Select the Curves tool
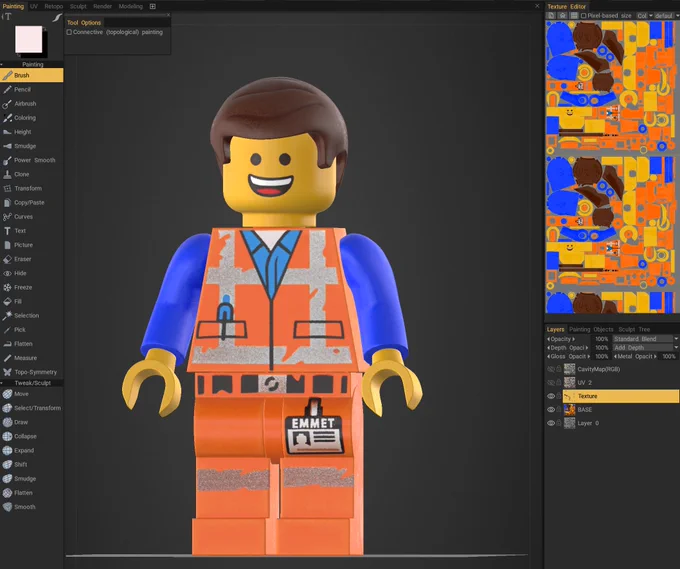This screenshot has width=680, height=569. tap(31, 216)
